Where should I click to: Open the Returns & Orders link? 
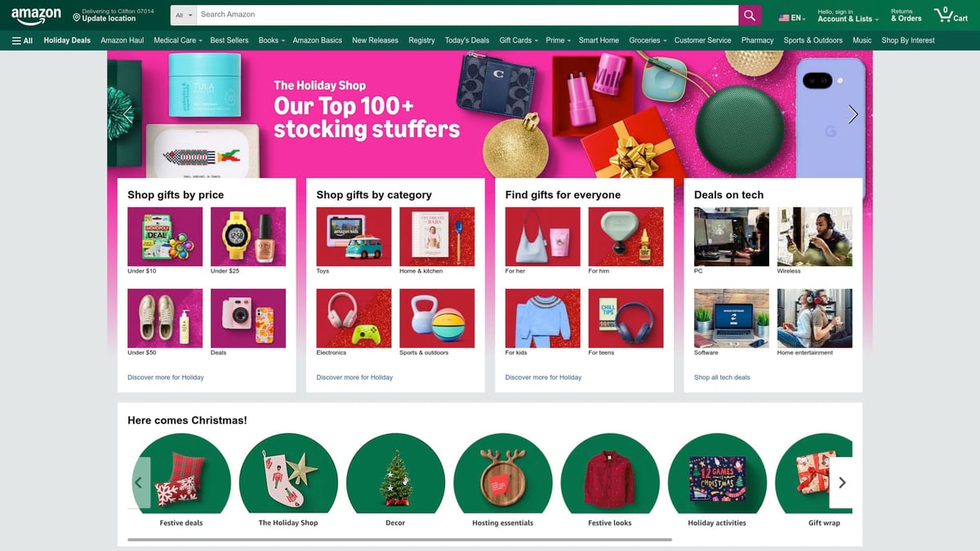(906, 16)
